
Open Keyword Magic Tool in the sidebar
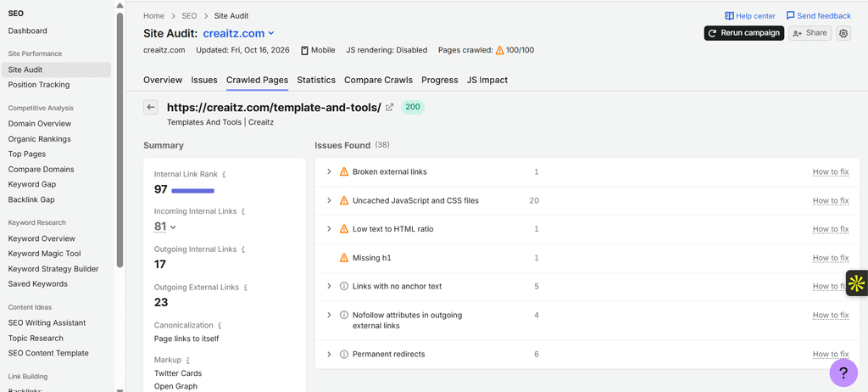click(x=44, y=254)
